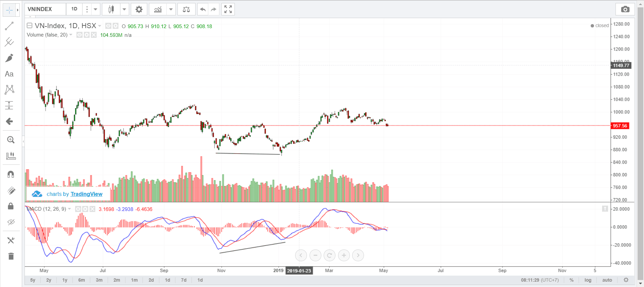Select the 3m time range
The width and height of the screenshot is (644, 287).
(99, 280)
